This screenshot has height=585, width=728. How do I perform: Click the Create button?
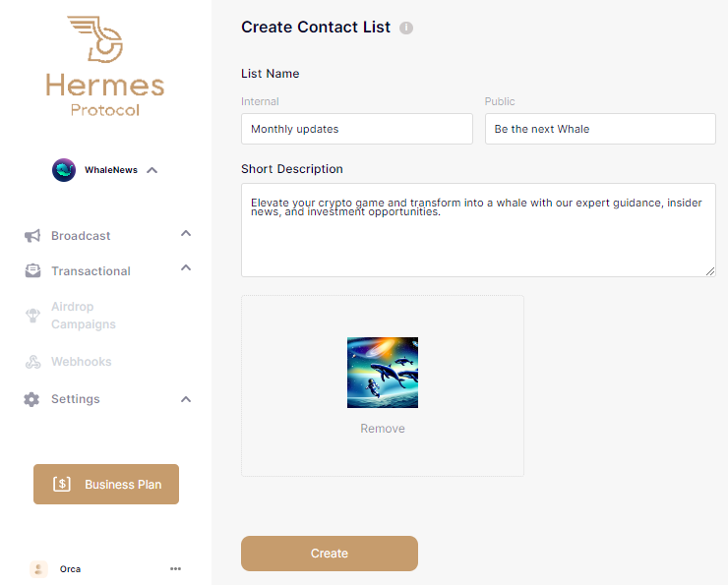329,554
